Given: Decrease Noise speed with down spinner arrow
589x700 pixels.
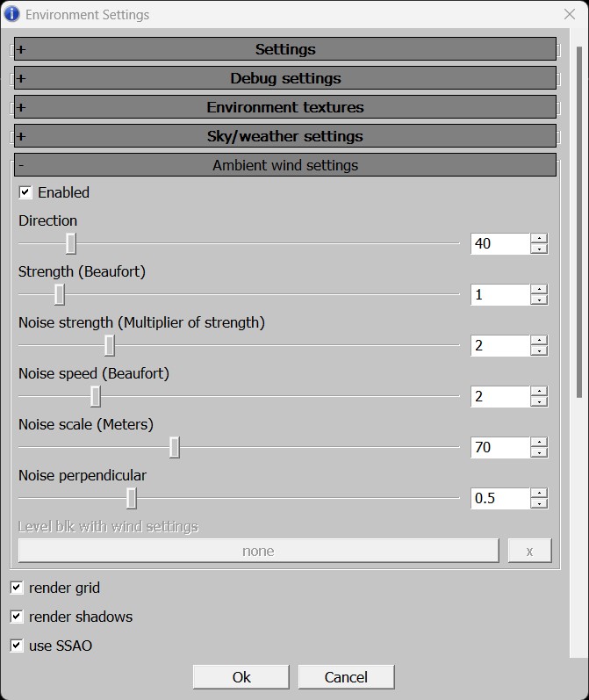Looking at the screenshot, I should click(x=539, y=401).
